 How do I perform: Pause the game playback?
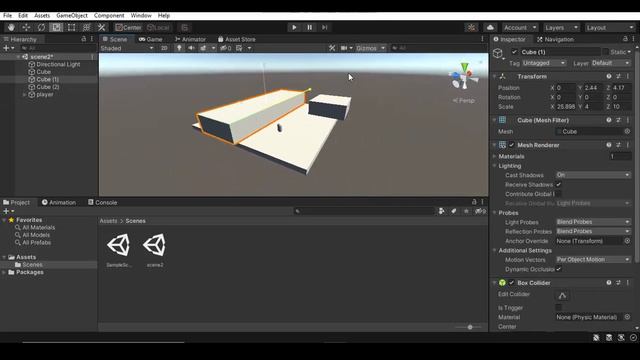tap(309, 27)
